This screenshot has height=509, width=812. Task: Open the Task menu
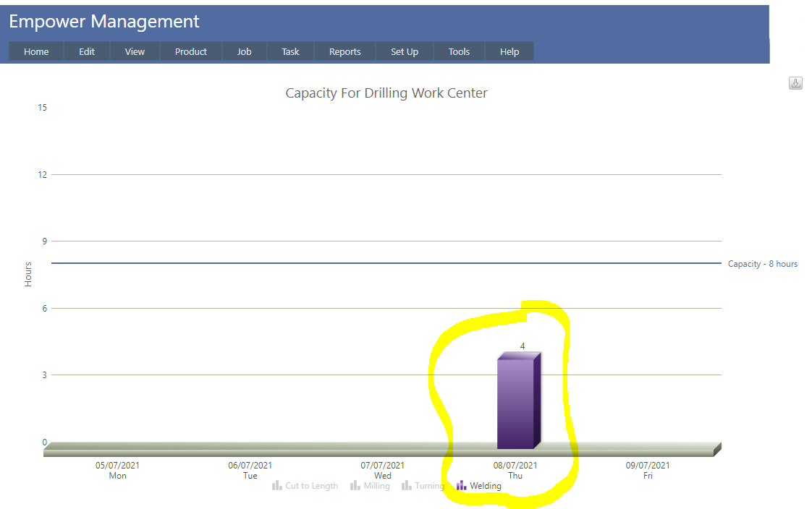coord(290,52)
